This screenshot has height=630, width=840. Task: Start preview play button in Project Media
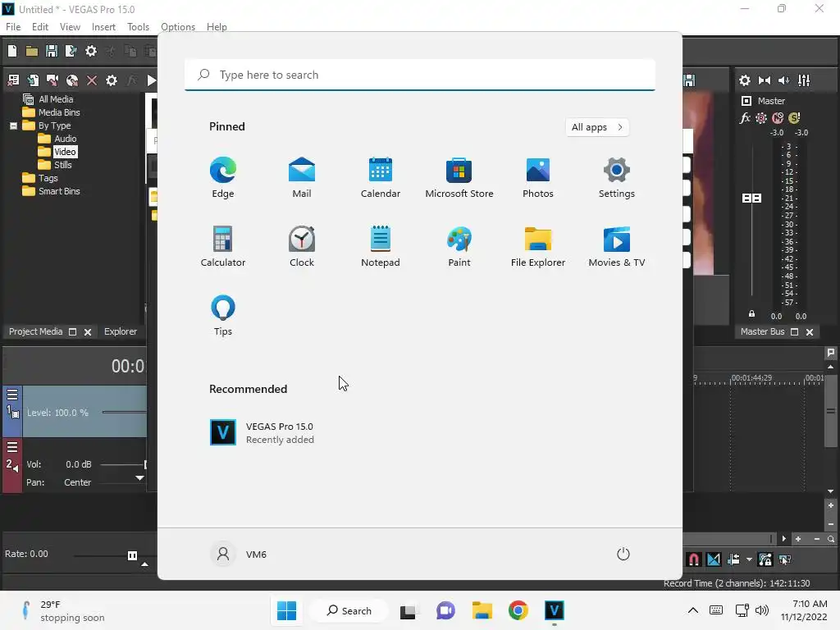click(x=151, y=80)
